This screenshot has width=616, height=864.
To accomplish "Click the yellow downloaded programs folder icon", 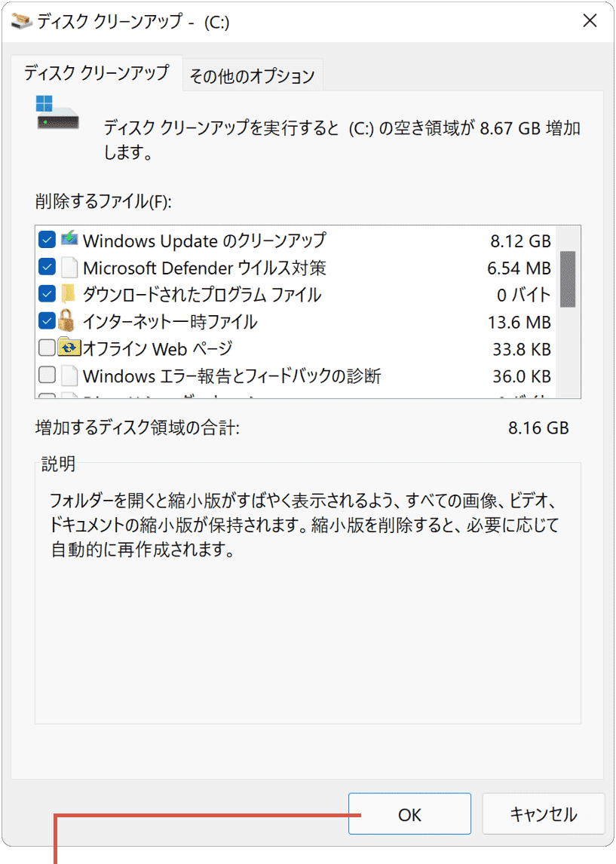I will 69,294.
